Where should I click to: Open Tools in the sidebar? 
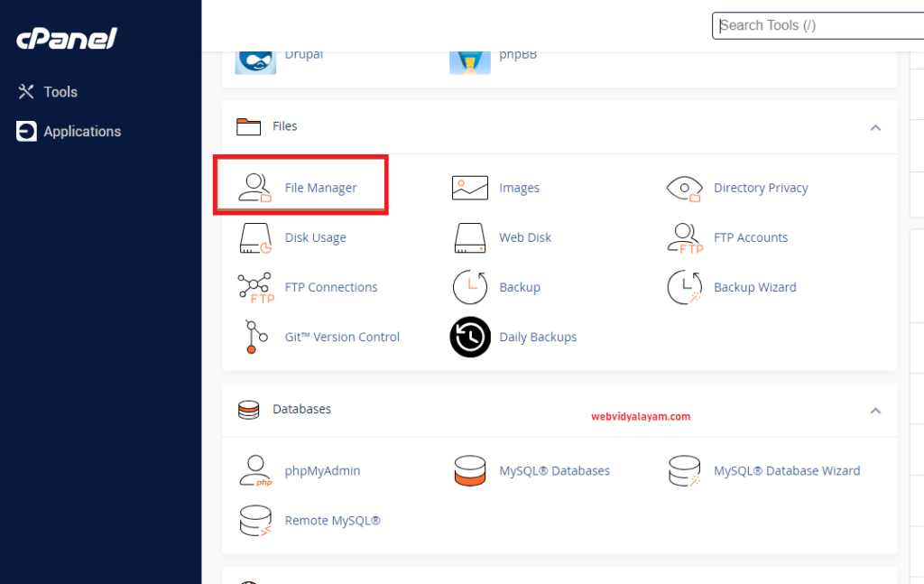point(60,92)
